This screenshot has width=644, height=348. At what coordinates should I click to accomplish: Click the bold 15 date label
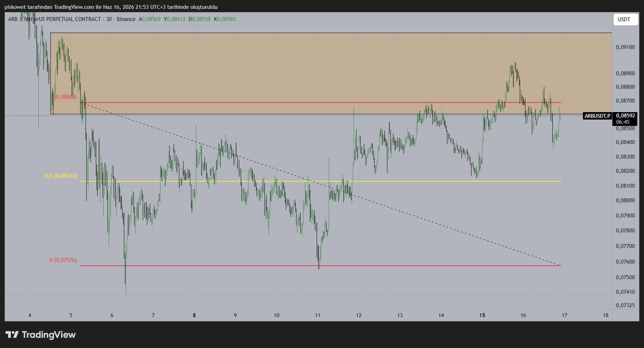click(x=482, y=315)
